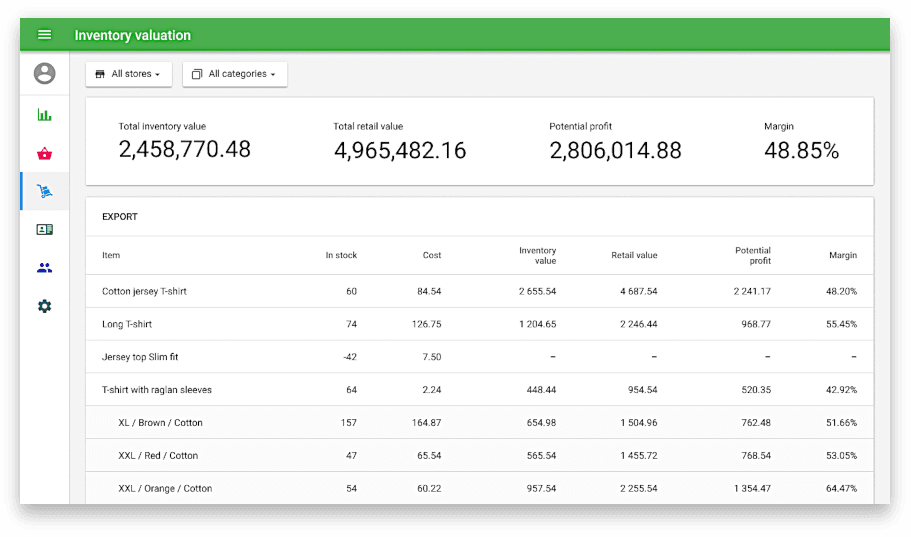
Task: Click the Item column header
Action: (x=111, y=255)
